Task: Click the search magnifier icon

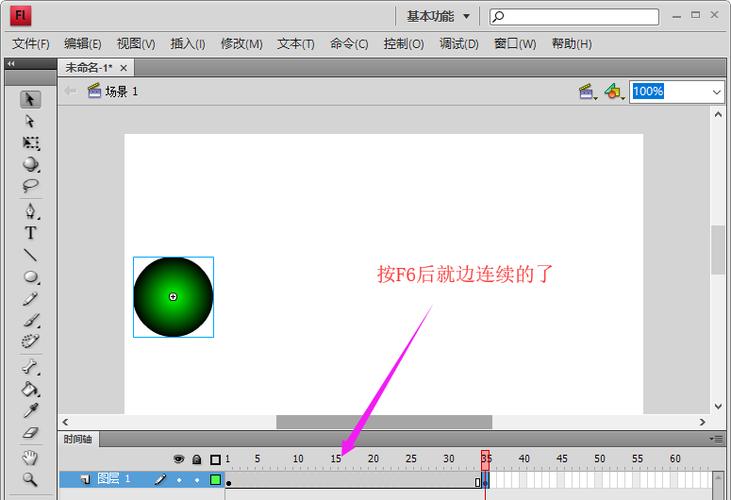Action: point(498,16)
